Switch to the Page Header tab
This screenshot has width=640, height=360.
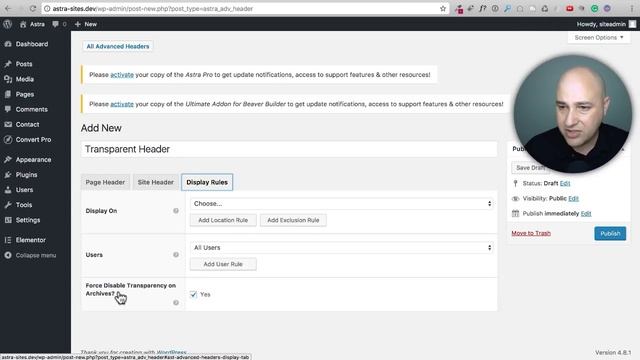point(105,182)
